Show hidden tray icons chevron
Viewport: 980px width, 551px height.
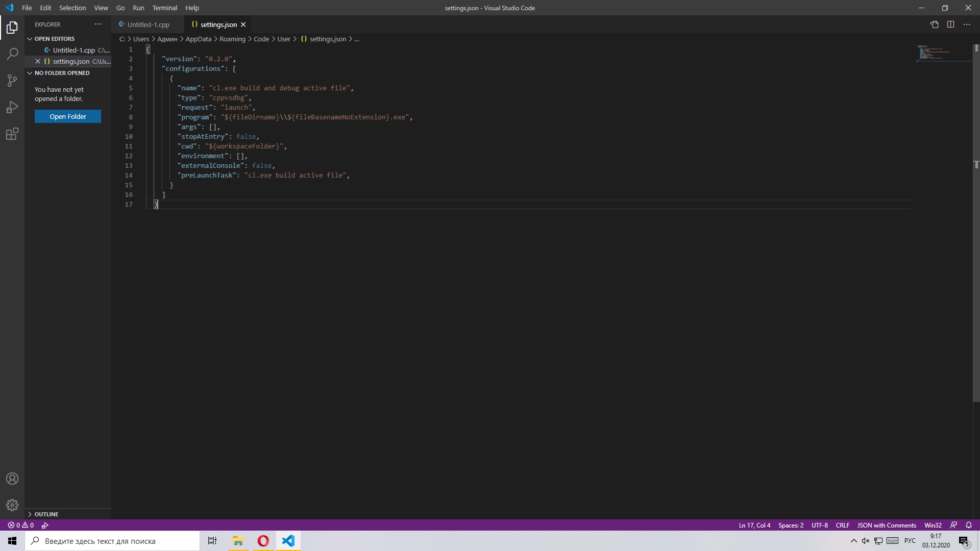pos(853,541)
